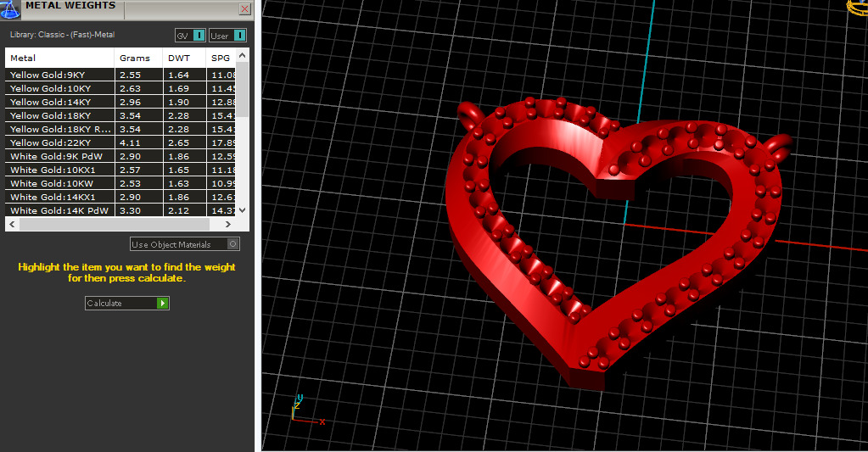
Task: Click scroll right arrow under metal table
Action: click(228, 224)
